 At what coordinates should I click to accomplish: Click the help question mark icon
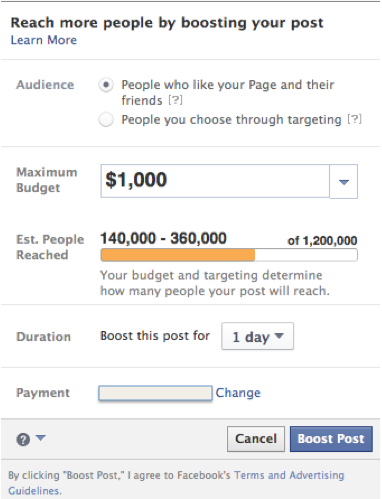pos(23,439)
